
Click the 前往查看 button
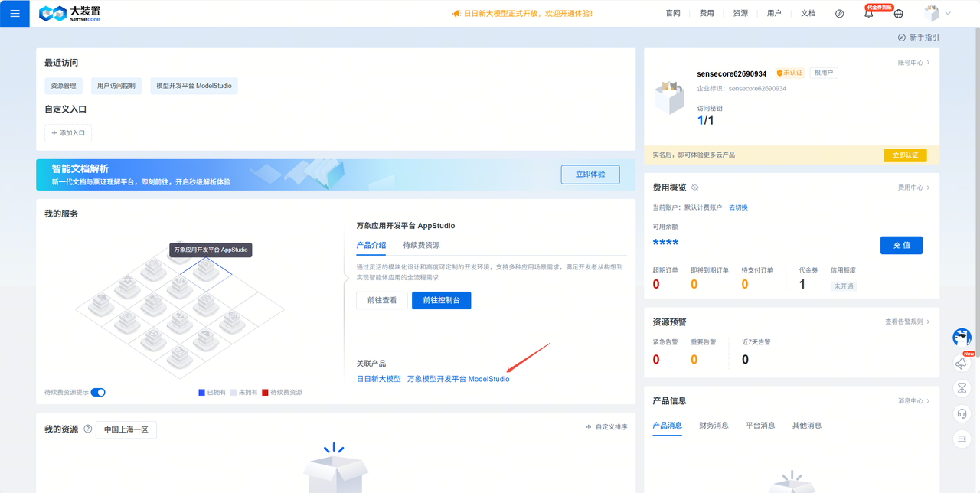click(382, 301)
